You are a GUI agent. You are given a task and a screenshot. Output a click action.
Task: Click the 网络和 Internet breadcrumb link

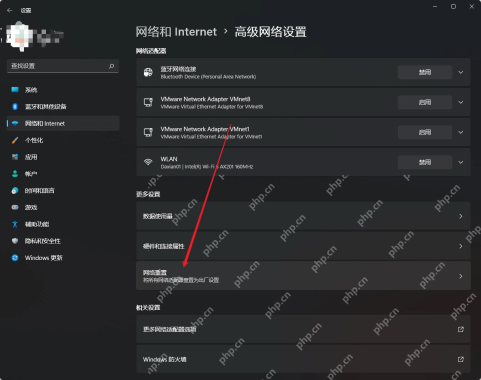(x=176, y=32)
